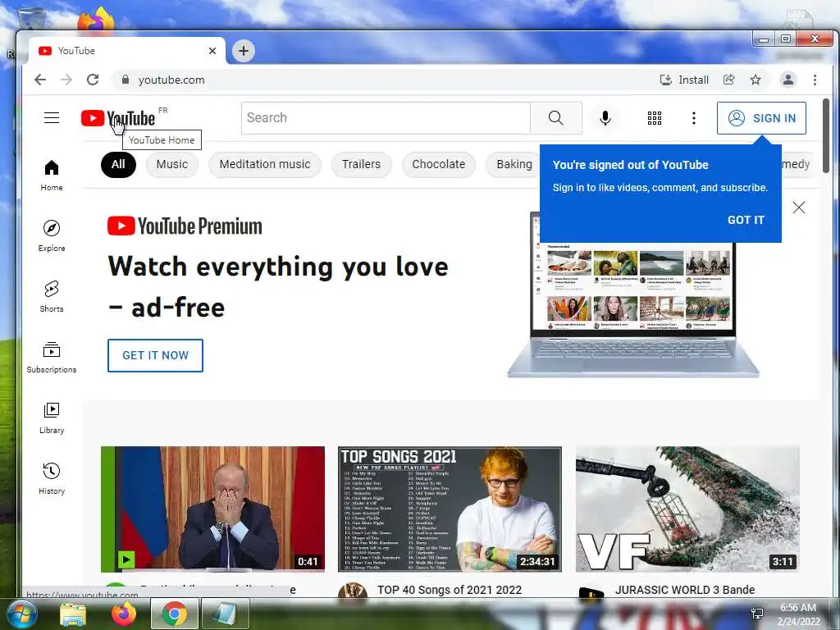Open a new Chrome tab
840x630 pixels.
coord(243,51)
